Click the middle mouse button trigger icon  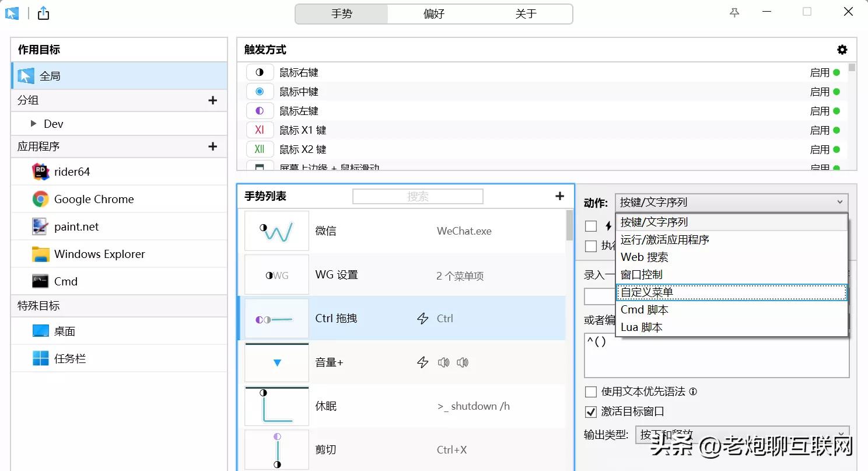260,91
